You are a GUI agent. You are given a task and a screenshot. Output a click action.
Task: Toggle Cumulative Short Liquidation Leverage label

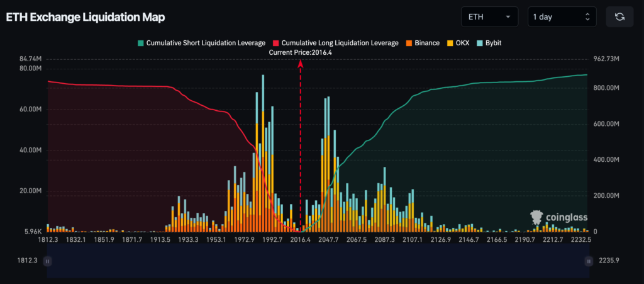coord(206,43)
